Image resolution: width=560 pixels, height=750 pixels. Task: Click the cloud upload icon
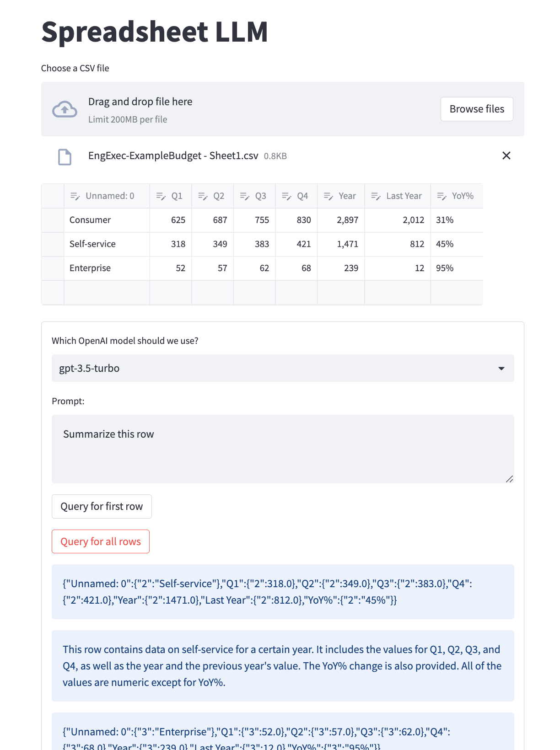pyautogui.click(x=65, y=109)
